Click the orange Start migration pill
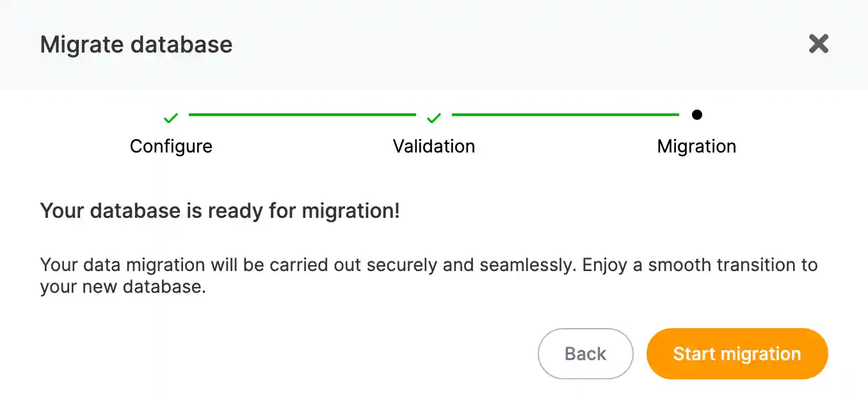The width and height of the screenshot is (868, 396). click(x=736, y=353)
